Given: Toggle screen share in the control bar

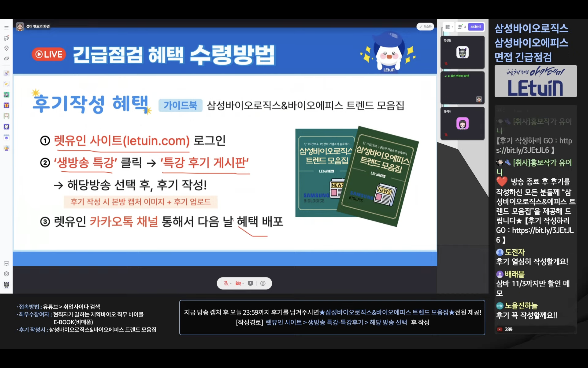Looking at the screenshot, I should pyautogui.click(x=250, y=283).
